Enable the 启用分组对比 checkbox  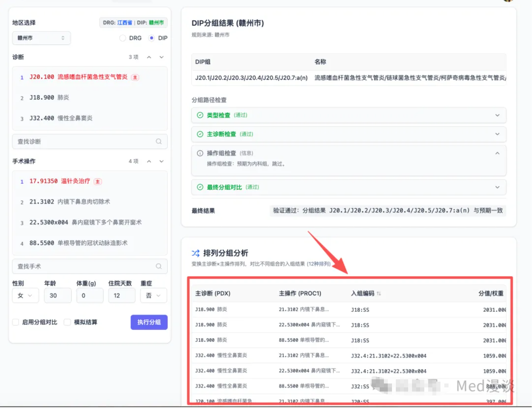coord(16,322)
